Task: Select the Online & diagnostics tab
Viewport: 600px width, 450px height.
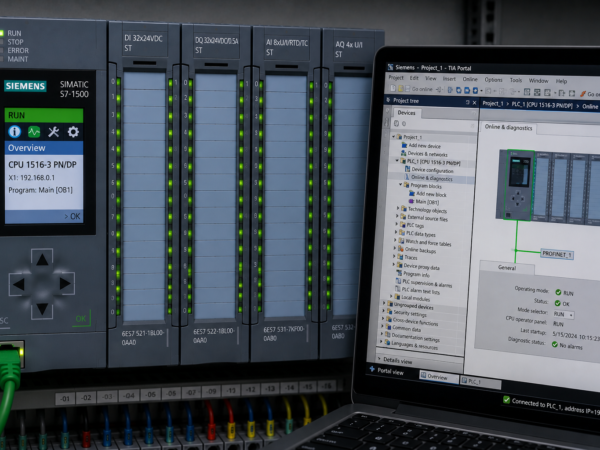Action: click(x=508, y=127)
